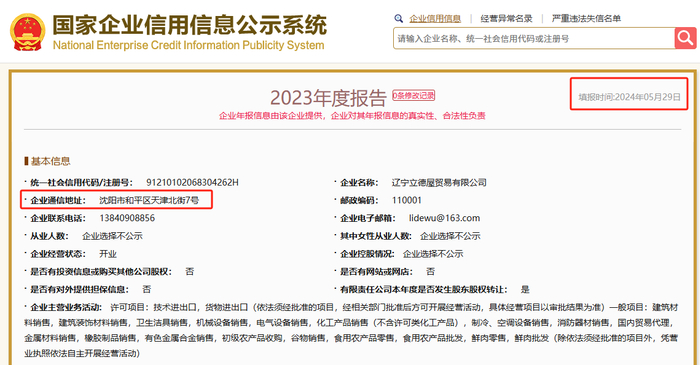Screen dimensions: 700x365
Task: Click the postal code 110001
Action: coord(407,200)
